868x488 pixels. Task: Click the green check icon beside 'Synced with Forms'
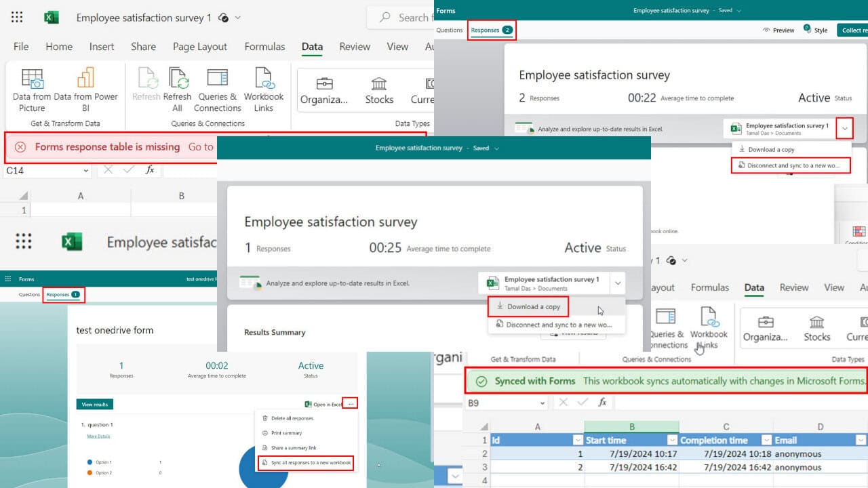[x=481, y=381]
